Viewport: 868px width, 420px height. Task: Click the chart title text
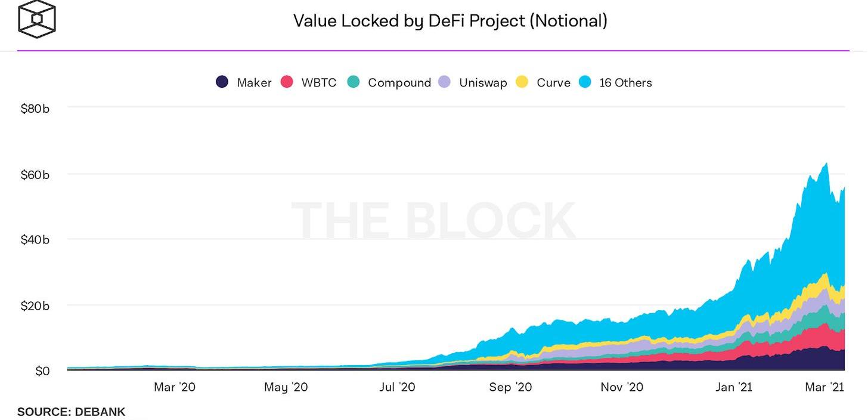tap(450, 21)
